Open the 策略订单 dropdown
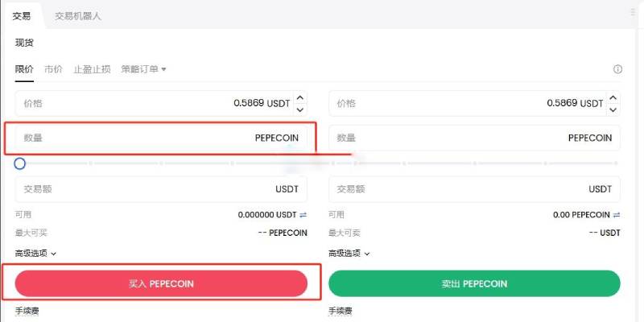This screenshot has width=644, height=322. click(143, 69)
